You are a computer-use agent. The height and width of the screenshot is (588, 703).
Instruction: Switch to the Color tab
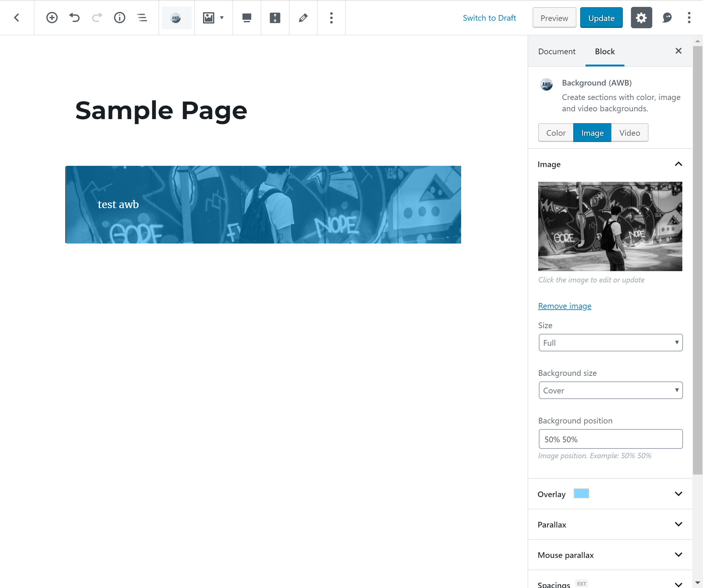point(555,133)
